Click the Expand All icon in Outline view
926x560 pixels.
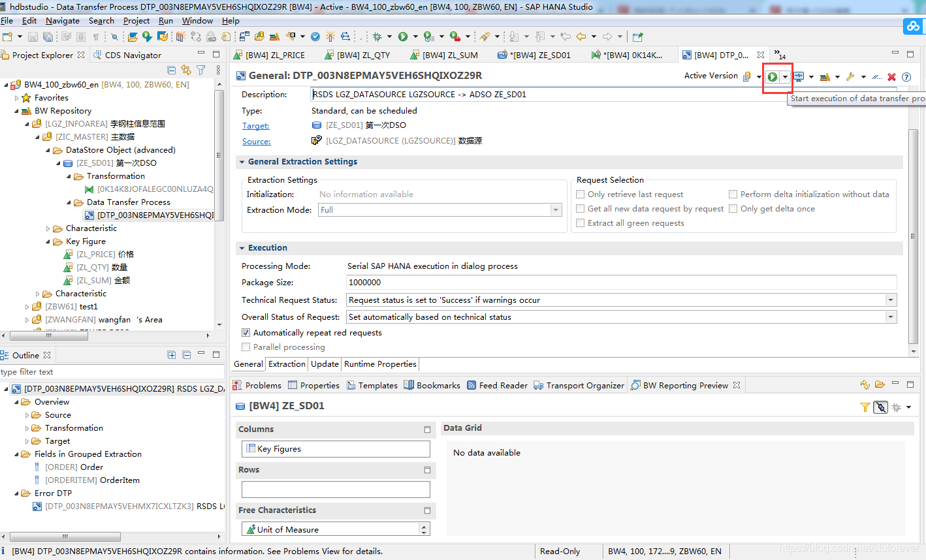(x=172, y=355)
